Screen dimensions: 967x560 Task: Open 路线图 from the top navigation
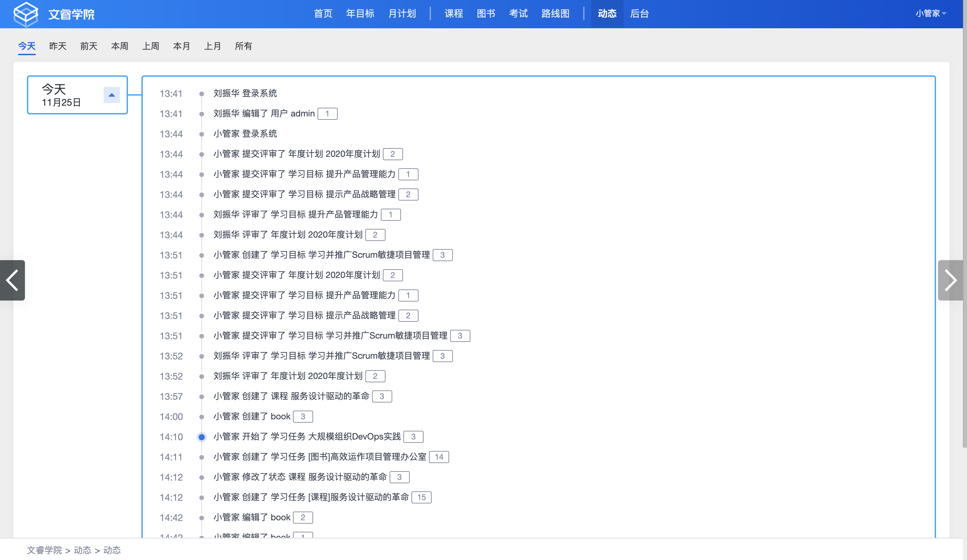[x=555, y=13]
